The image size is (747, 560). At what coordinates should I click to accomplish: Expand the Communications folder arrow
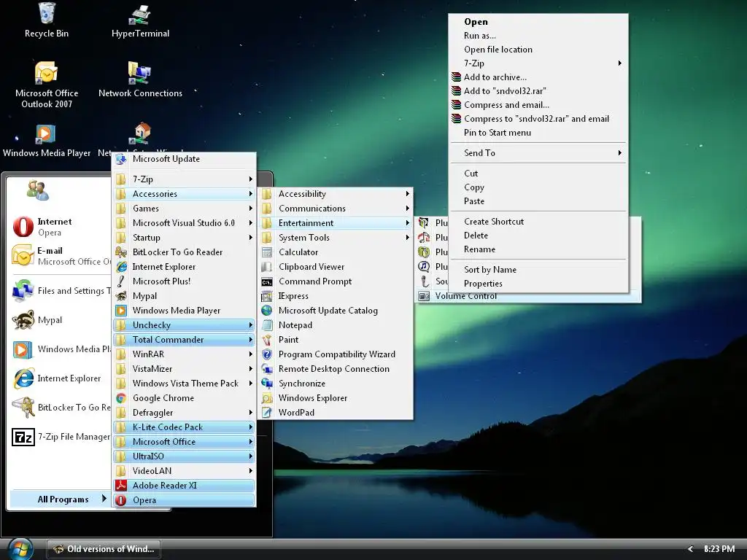pos(407,209)
